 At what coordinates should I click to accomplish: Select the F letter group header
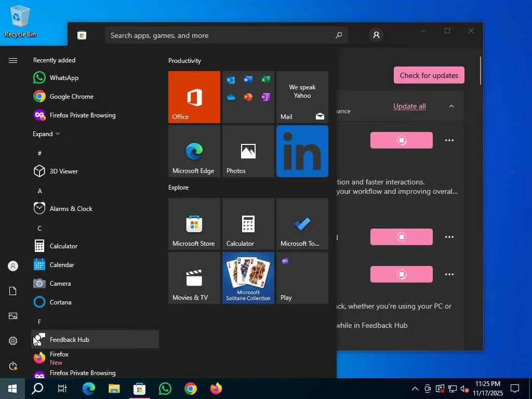pyautogui.click(x=39, y=322)
